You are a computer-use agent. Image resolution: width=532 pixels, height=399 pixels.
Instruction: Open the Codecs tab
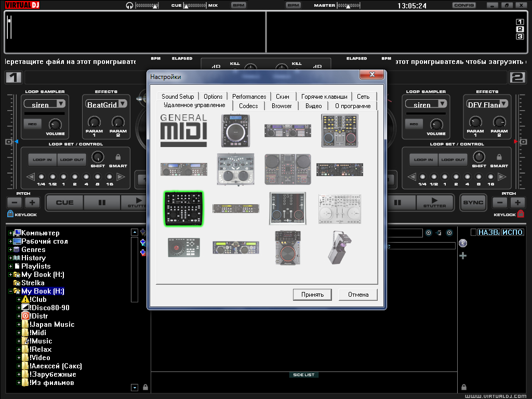[248, 106]
